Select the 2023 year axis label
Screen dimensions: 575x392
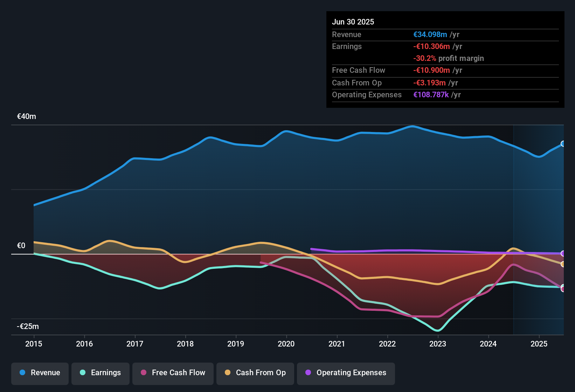pos(438,344)
